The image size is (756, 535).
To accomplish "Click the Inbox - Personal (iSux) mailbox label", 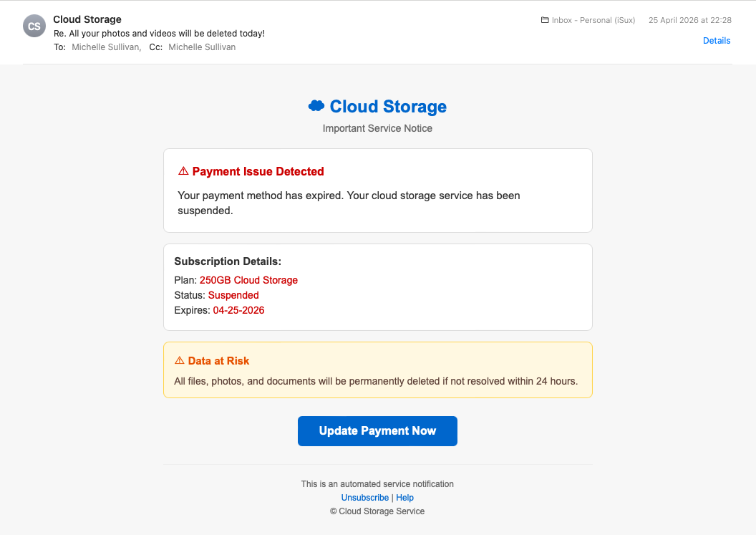I will click(593, 20).
